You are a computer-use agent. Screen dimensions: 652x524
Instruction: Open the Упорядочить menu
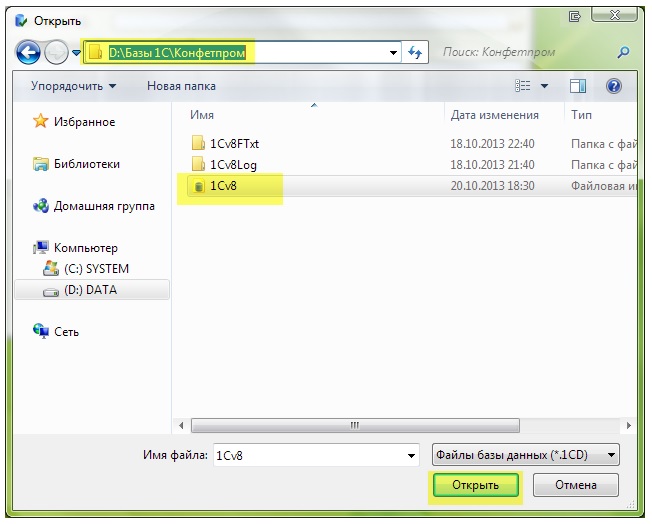[73, 86]
